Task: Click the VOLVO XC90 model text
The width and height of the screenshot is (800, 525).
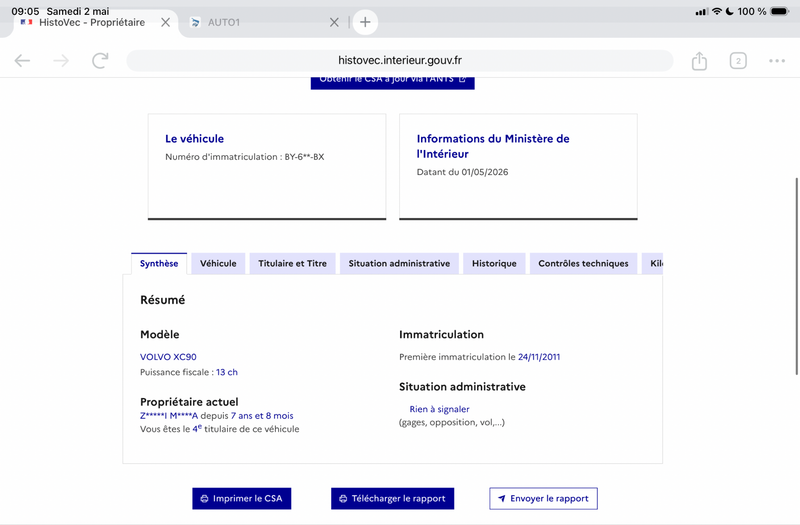Action: click(168, 357)
